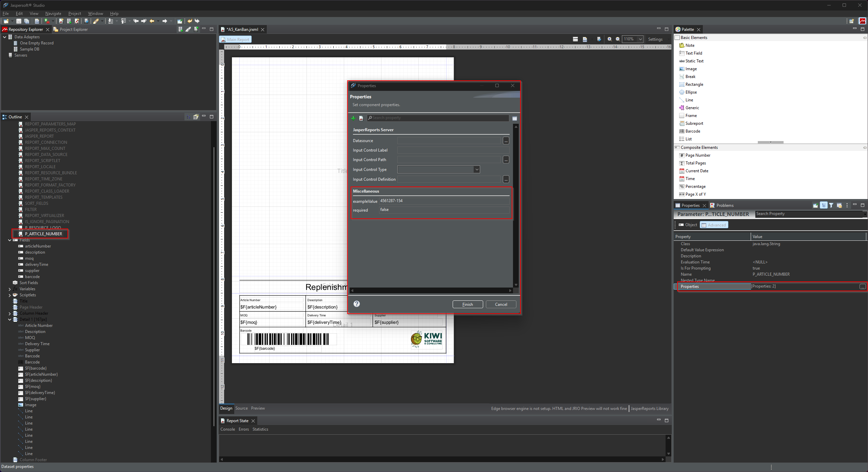
Task: Open the File menu
Action: [6, 14]
